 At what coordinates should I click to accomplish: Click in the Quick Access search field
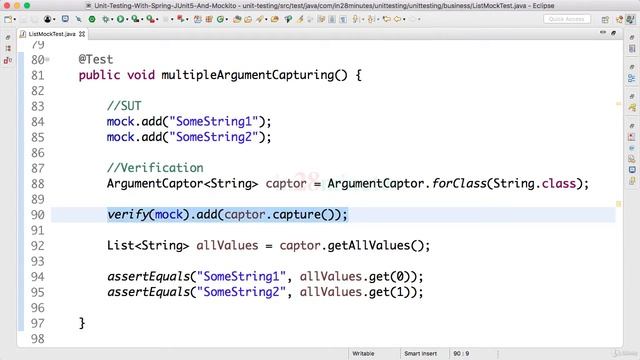pos(567,19)
